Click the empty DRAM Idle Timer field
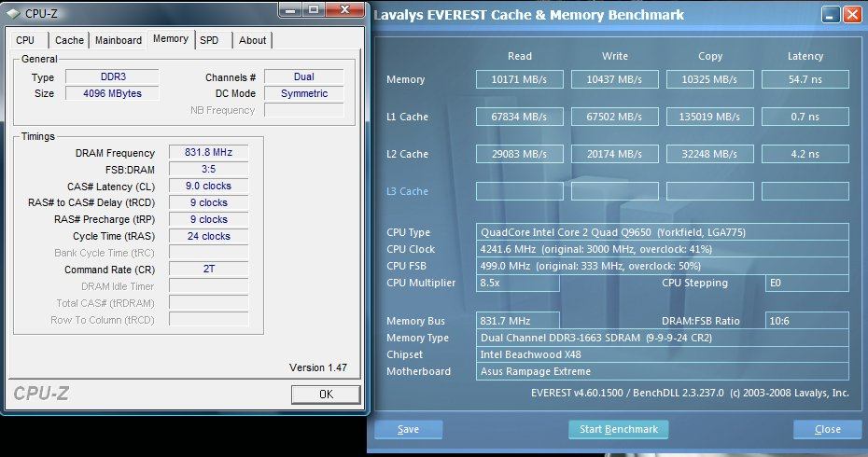Screen dimensions: 868x457 (x=209, y=286)
